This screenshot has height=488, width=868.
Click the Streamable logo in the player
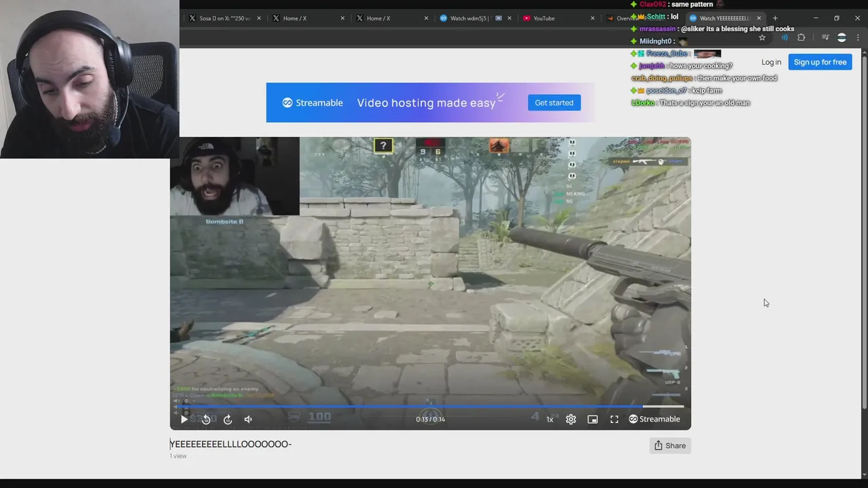654,419
